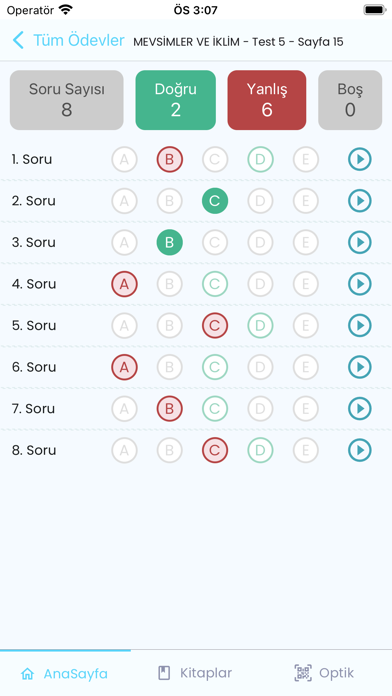
Task: Tap the Soru Sayısı 8 card
Action: point(67,100)
